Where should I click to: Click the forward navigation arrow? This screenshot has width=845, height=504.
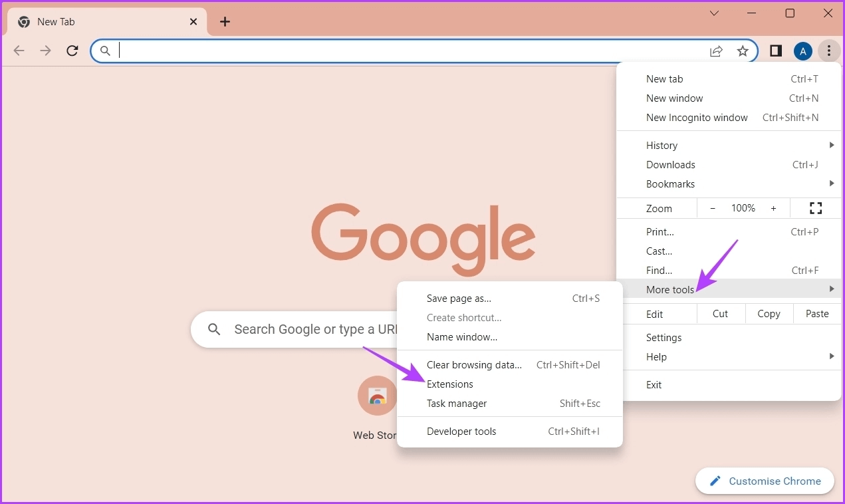point(45,51)
